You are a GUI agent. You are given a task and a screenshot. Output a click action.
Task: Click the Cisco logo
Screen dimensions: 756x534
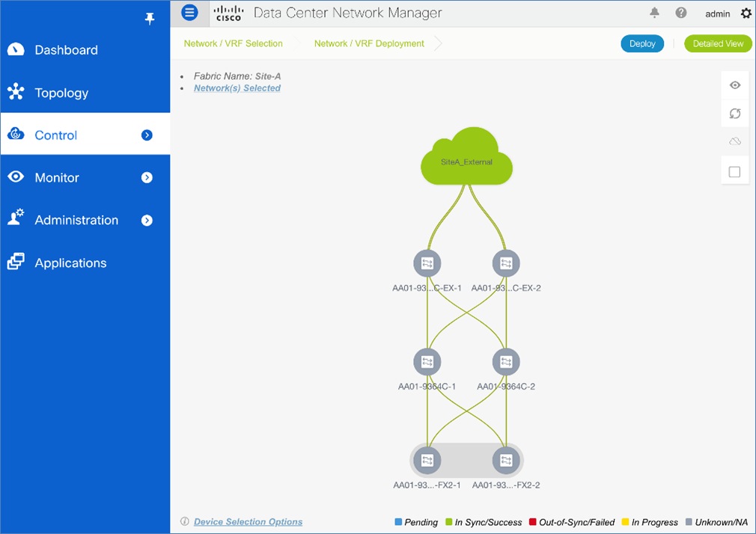228,13
